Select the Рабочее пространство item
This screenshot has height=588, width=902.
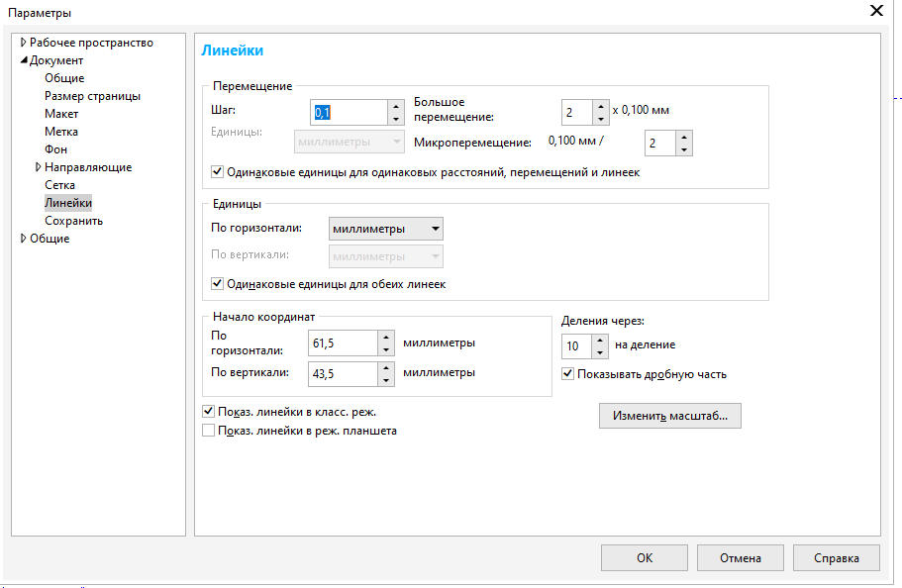coord(91,42)
